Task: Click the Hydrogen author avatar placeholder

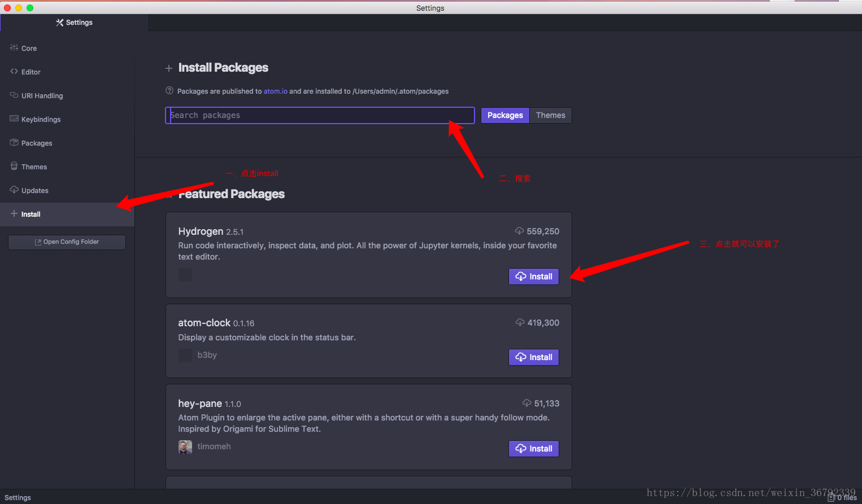Action: point(185,275)
